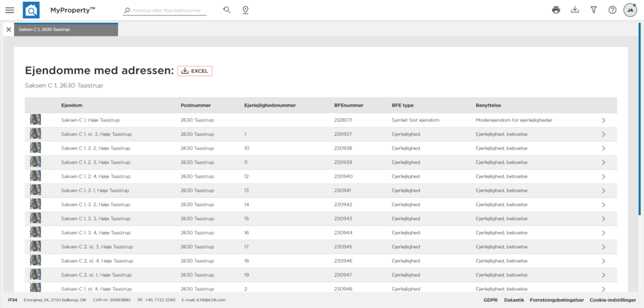Open row chevron for BFEnummer 230940
Screen dimensions: 644x308
(x=604, y=177)
